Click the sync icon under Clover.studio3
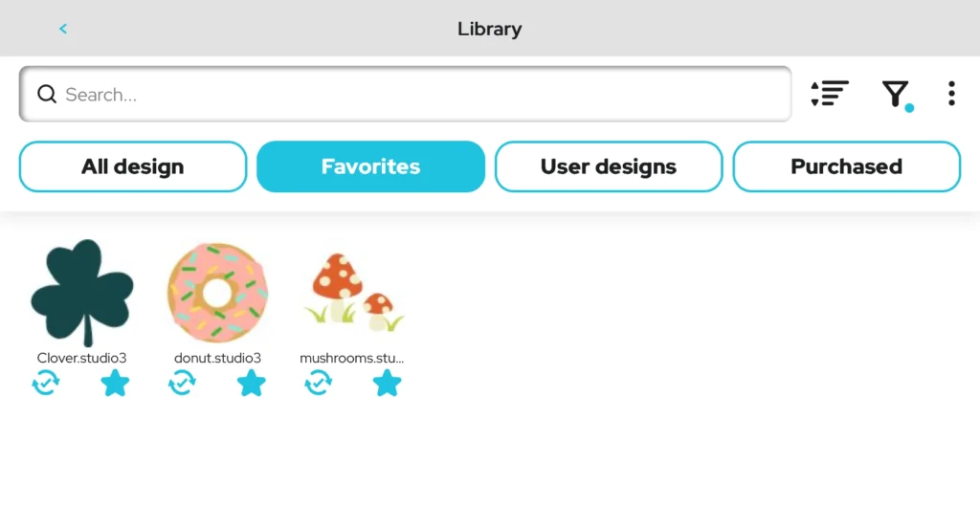This screenshot has height=507, width=980. click(x=46, y=384)
